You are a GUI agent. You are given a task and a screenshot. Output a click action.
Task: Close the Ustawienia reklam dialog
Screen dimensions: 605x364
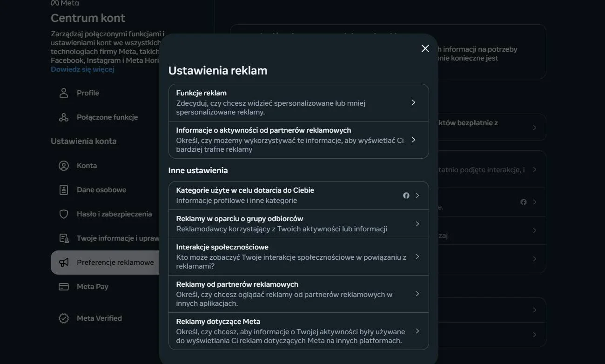click(425, 48)
